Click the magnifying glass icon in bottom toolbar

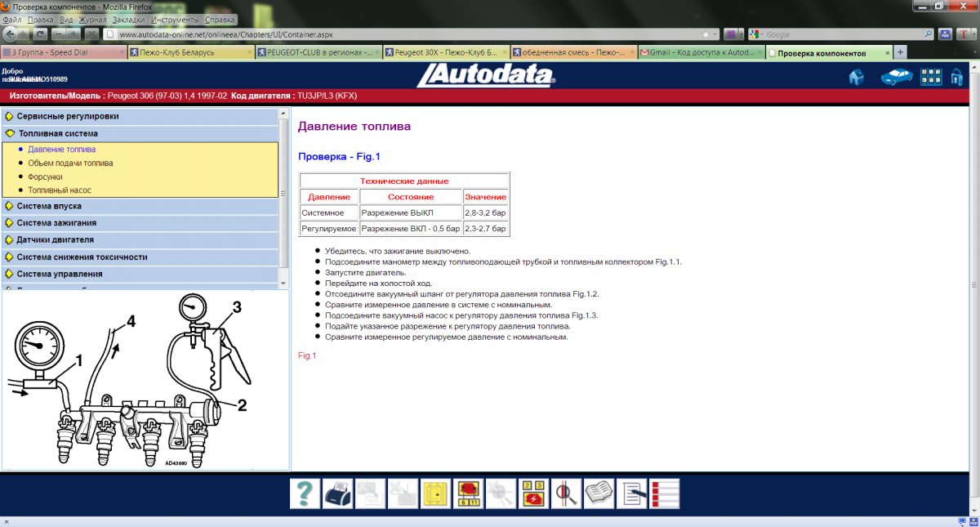566,494
